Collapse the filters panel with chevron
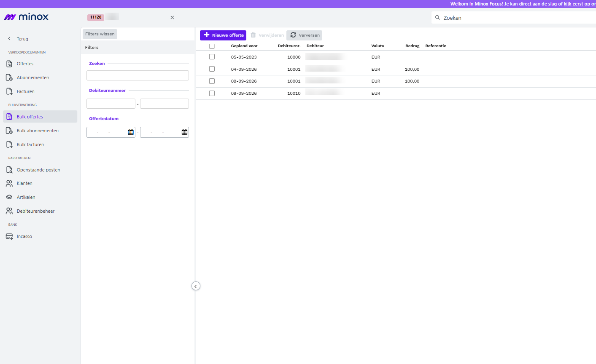596x364 pixels. tap(196, 286)
